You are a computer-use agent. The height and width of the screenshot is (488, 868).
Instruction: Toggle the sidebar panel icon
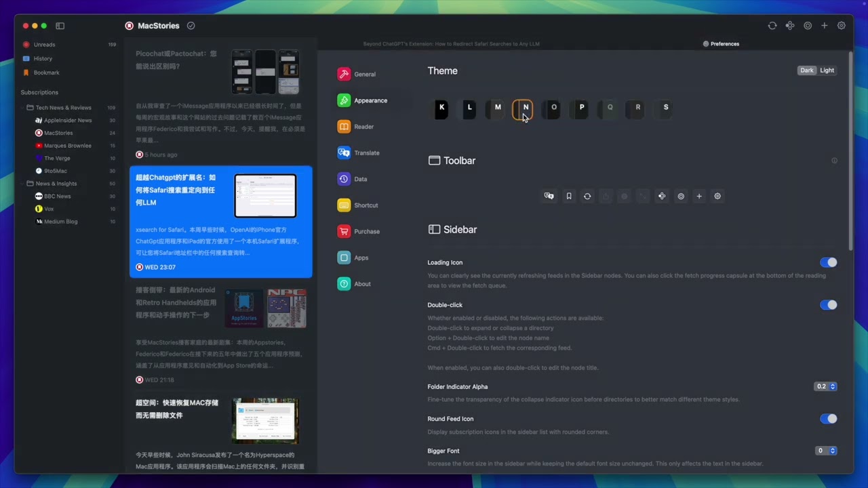60,26
